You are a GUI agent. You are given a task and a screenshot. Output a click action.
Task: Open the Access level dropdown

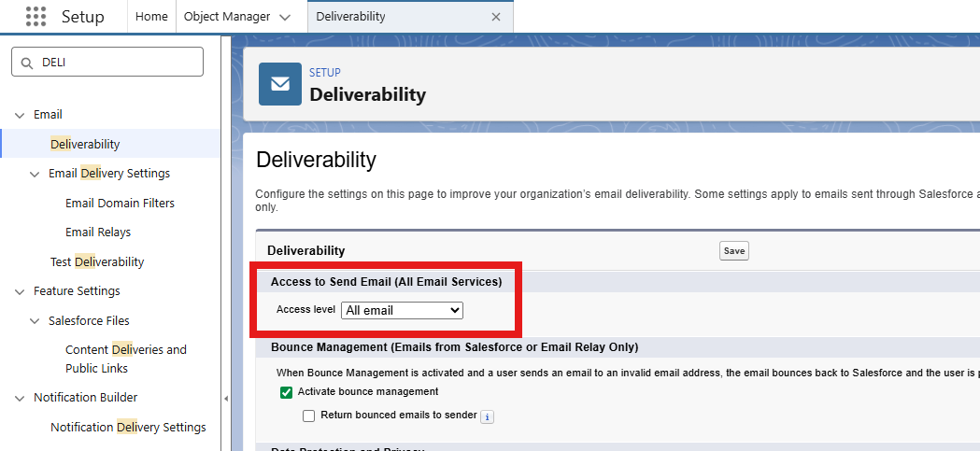coord(402,310)
